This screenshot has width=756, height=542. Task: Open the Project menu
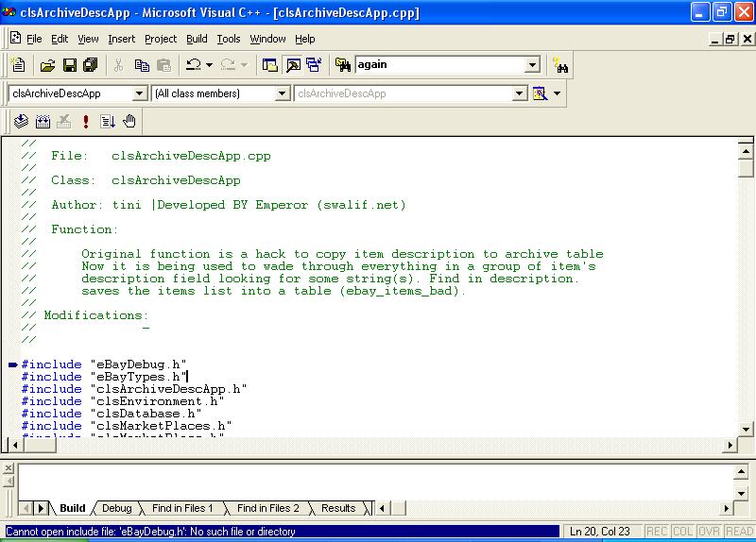tap(161, 39)
